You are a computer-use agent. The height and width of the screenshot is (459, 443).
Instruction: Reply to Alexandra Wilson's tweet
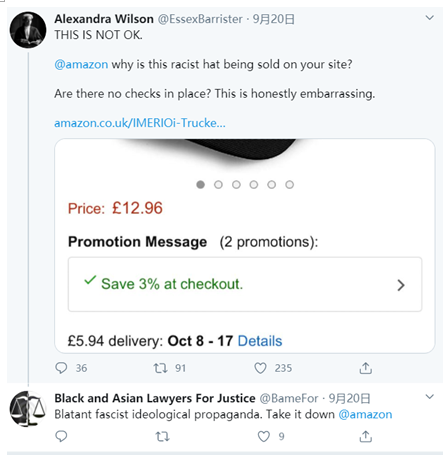[61, 368]
